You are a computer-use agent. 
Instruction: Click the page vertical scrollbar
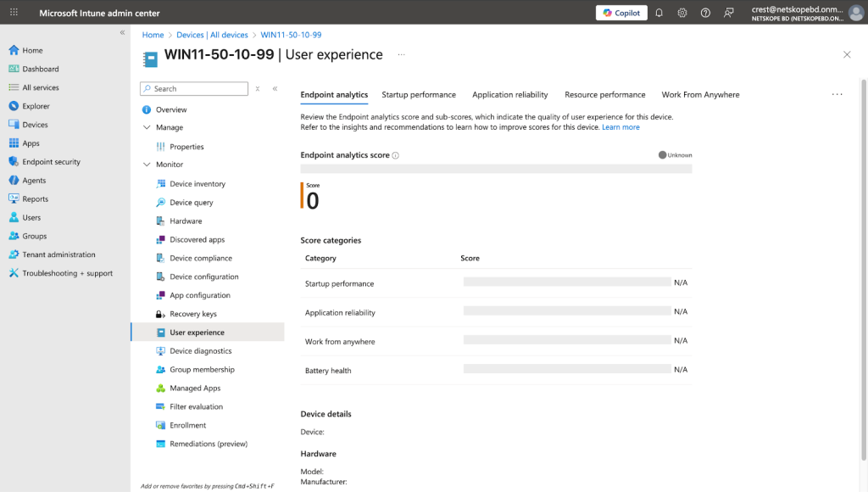click(x=864, y=270)
